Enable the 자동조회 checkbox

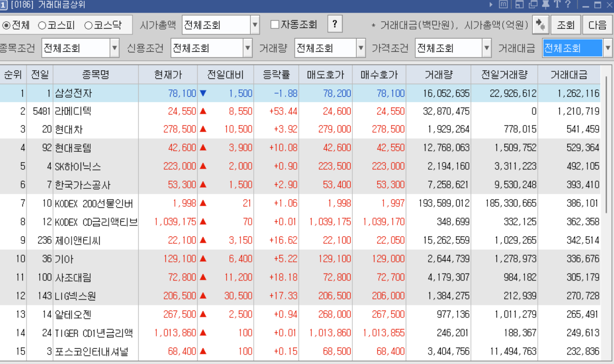(x=275, y=25)
